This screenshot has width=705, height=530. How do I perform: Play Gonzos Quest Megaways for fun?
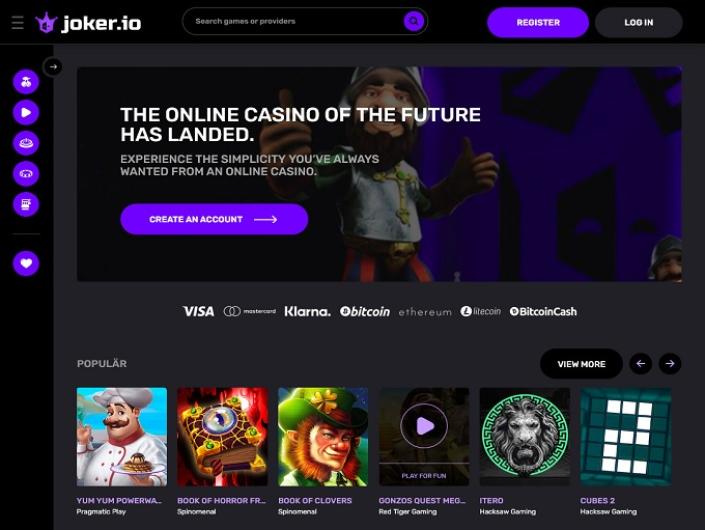424,476
